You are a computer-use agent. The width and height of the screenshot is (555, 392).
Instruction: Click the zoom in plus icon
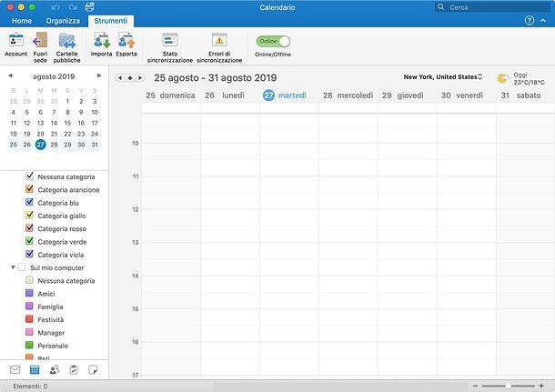click(541, 386)
